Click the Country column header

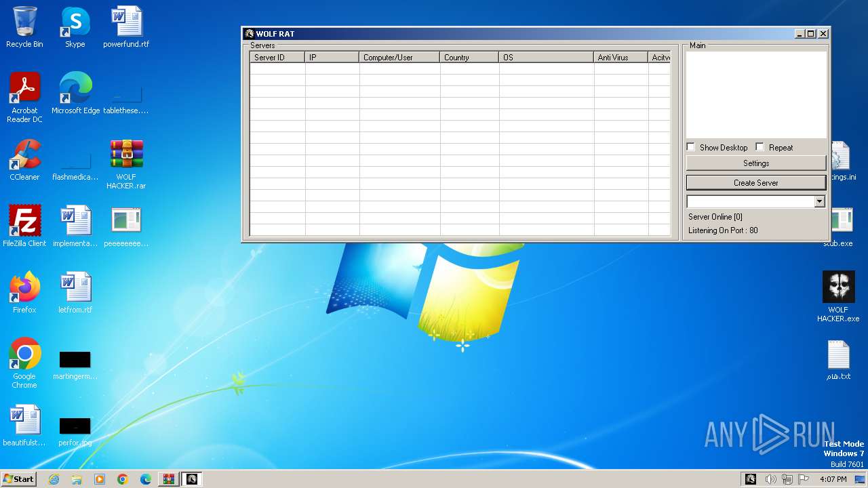[x=469, y=58]
